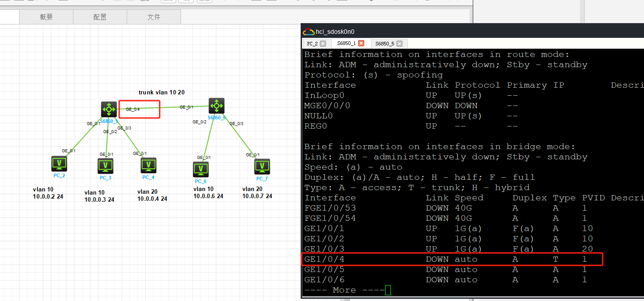The image size is (644, 301).
Task: Select the S6850_1 switch icon
Action: coord(109,109)
